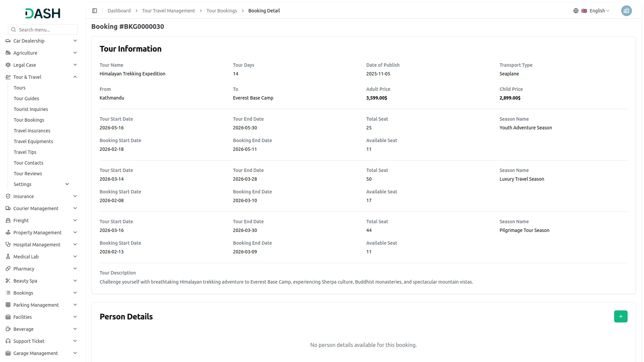The width and height of the screenshot is (644, 362).
Task: Collapse the Tour & Travel menu
Action: point(75,77)
